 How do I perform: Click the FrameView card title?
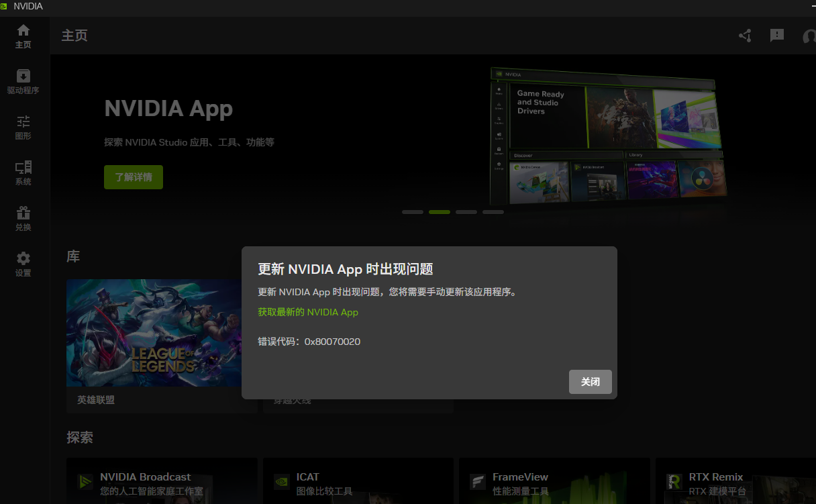pos(520,476)
